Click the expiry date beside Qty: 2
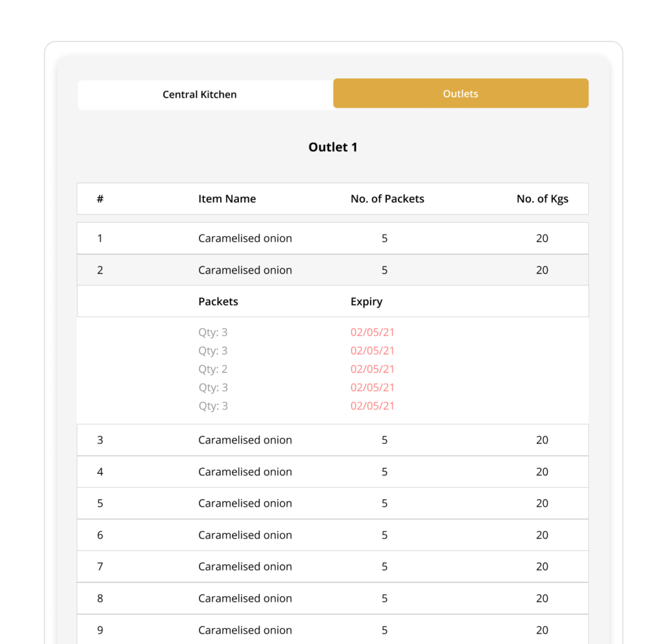Image resolution: width=667 pixels, height=644 pixels. point(372,369)
